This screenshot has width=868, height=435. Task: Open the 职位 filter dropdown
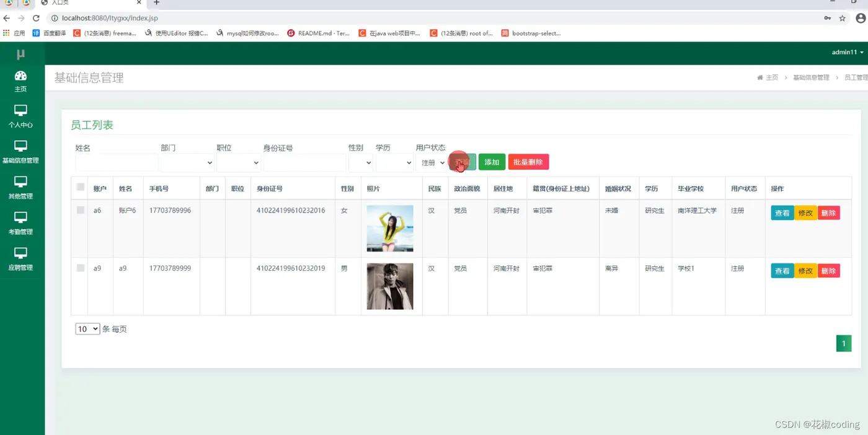click(238, 163)
